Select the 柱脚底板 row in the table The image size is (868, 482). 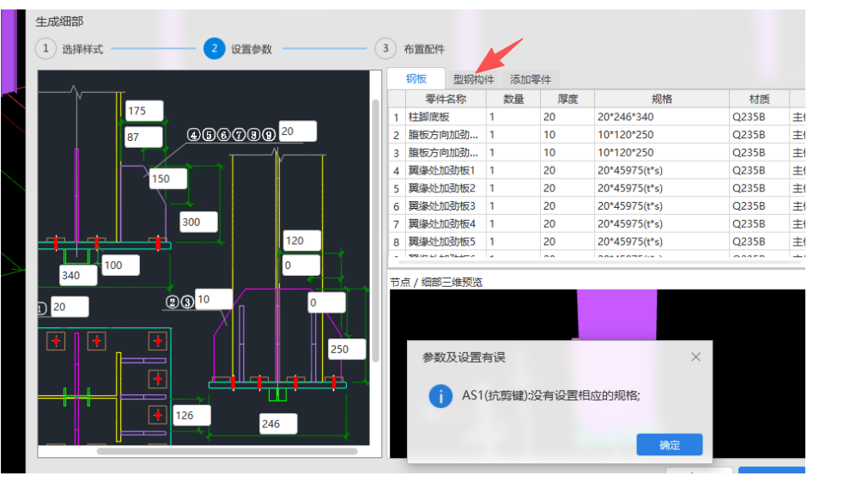click(x=597, y=117)
